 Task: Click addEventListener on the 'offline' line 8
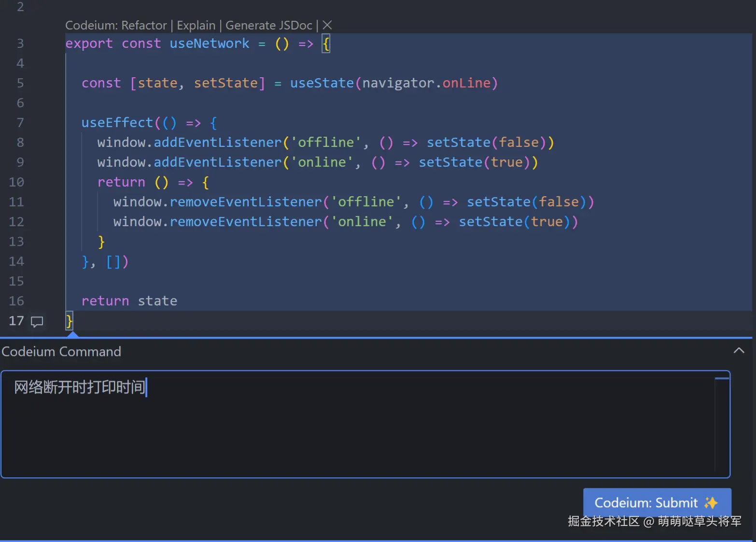(218, 143)
